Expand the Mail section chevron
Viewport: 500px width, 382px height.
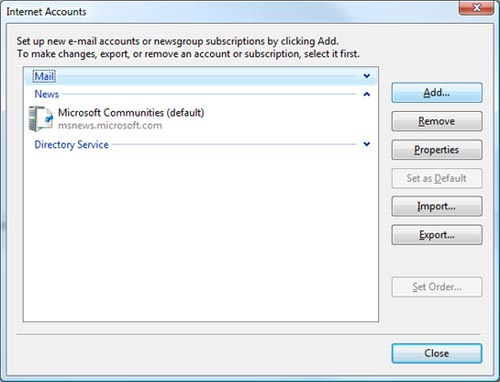367,76
